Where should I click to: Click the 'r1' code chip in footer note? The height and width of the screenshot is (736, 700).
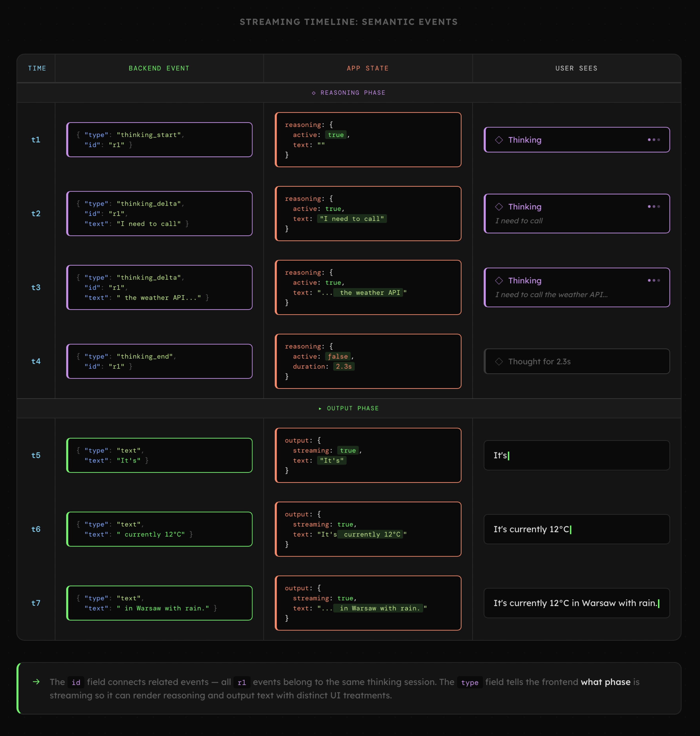(242, 683)
